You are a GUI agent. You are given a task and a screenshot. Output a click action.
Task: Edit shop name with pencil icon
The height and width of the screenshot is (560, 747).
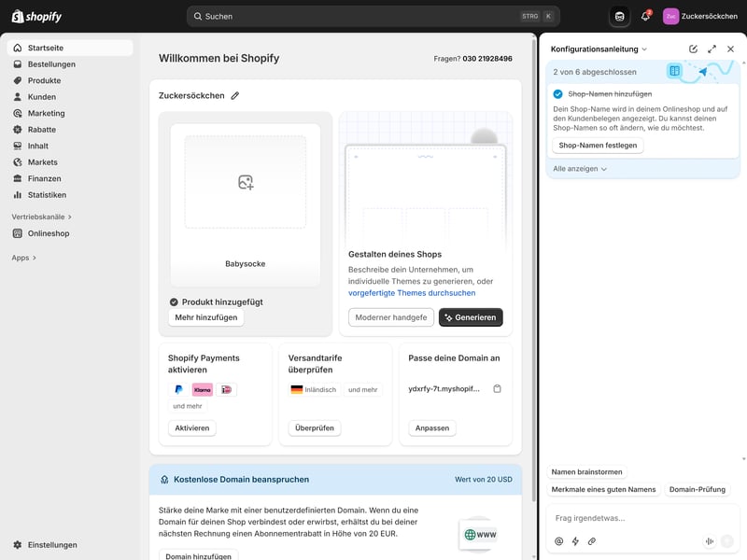pyautogui.click(x=235, y=95)
